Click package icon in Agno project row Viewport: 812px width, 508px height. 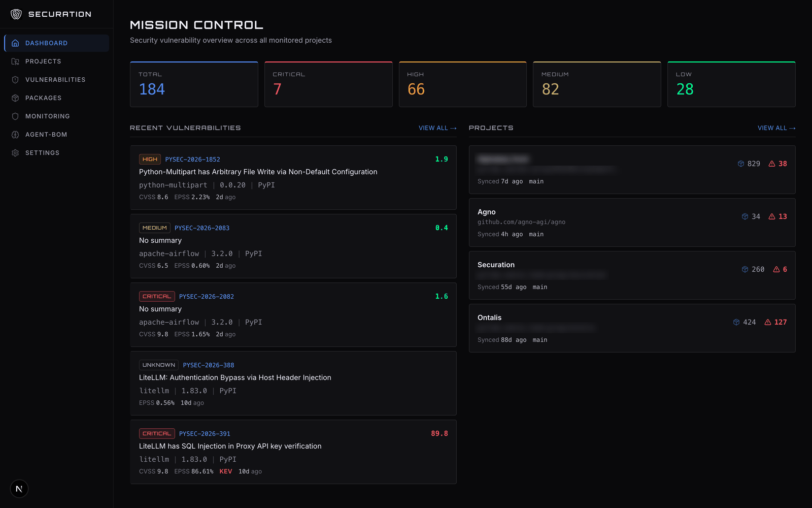[x=745, y=216]
